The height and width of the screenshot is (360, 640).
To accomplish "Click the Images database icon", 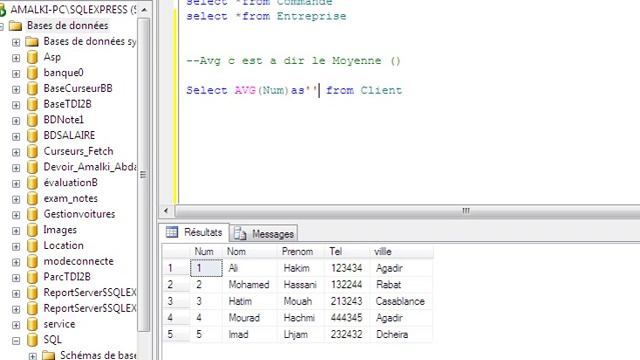I will click(32, 230).
